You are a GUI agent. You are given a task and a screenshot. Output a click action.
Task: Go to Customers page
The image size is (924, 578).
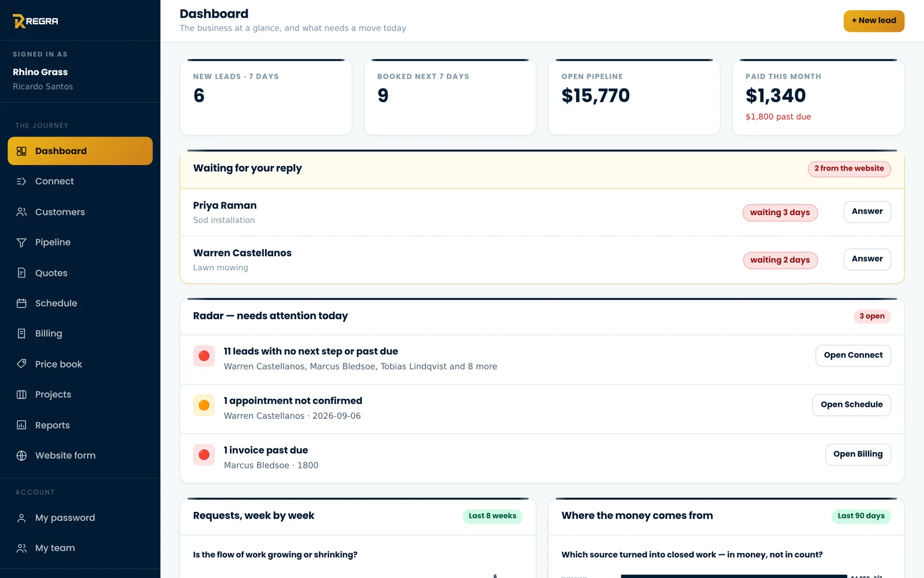80,212
